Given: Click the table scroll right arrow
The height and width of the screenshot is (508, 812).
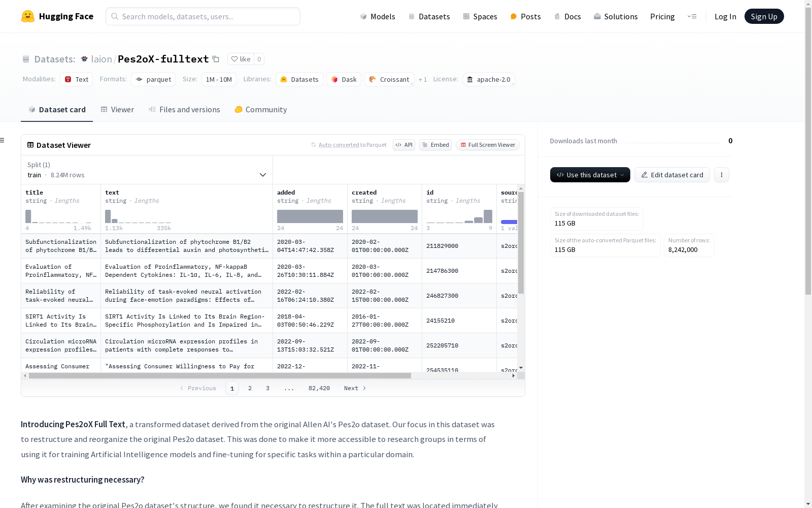Looking at the screenshot, I should tap(514, 375).
